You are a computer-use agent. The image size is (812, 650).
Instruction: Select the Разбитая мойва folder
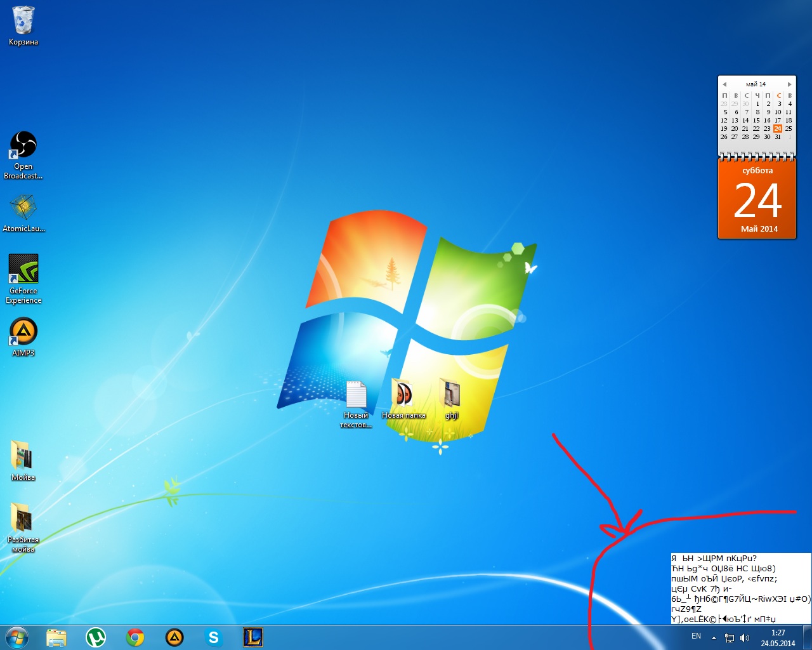point(23,527)
